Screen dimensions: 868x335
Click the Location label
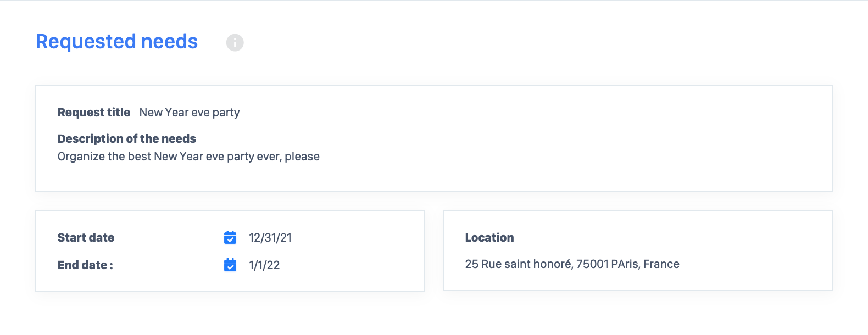pyautogui.click(x=489, y=238)
